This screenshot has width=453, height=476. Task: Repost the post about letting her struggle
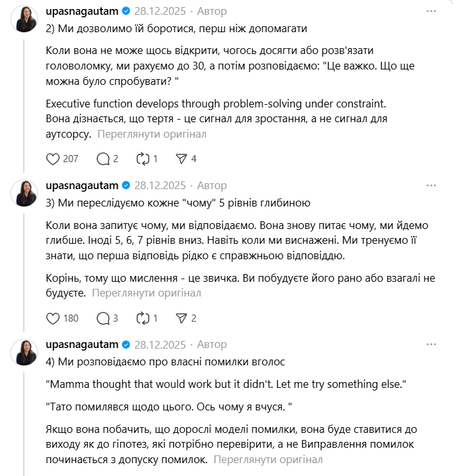pos(143,159)
